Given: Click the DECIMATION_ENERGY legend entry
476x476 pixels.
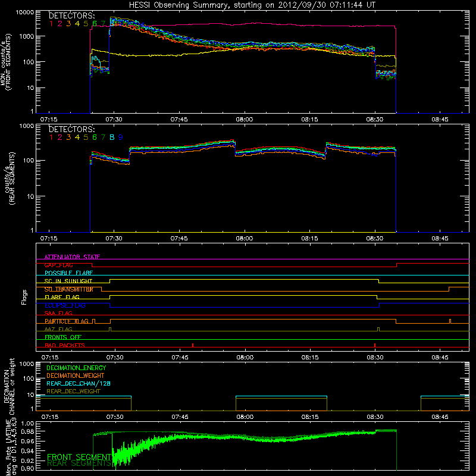Looking at the screenshot, I should click(76, 368).
